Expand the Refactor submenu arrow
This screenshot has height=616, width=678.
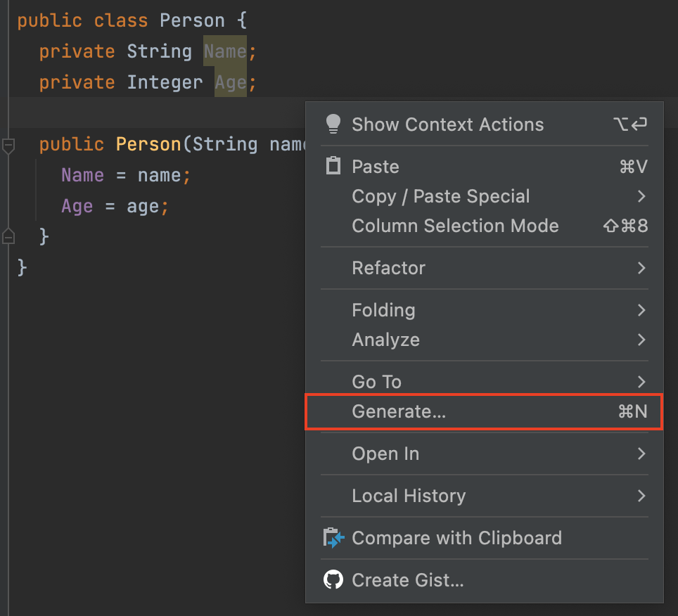pyautogui.click(x=641, y=268)
